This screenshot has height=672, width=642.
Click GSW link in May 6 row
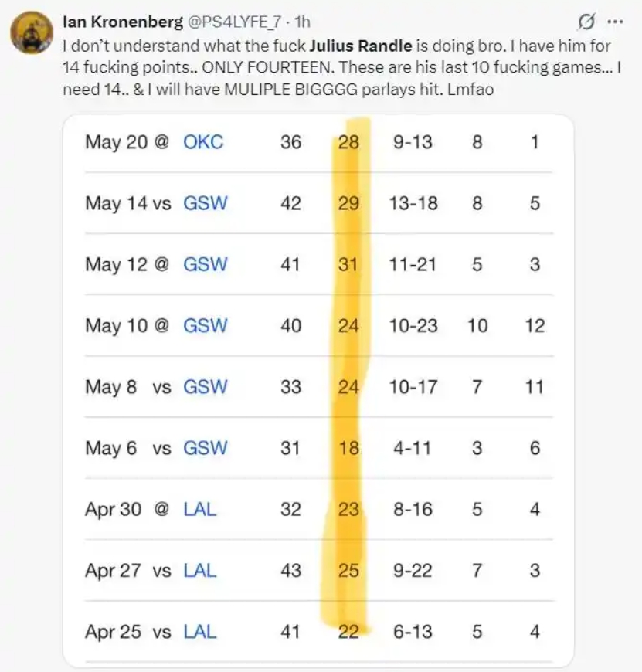click(x=205, y=448)
